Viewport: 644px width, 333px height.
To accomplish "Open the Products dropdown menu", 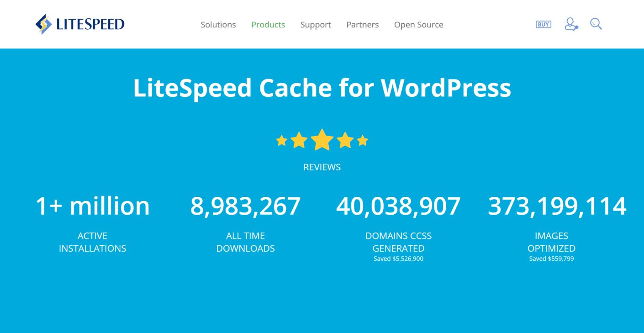I will (268, 25).
